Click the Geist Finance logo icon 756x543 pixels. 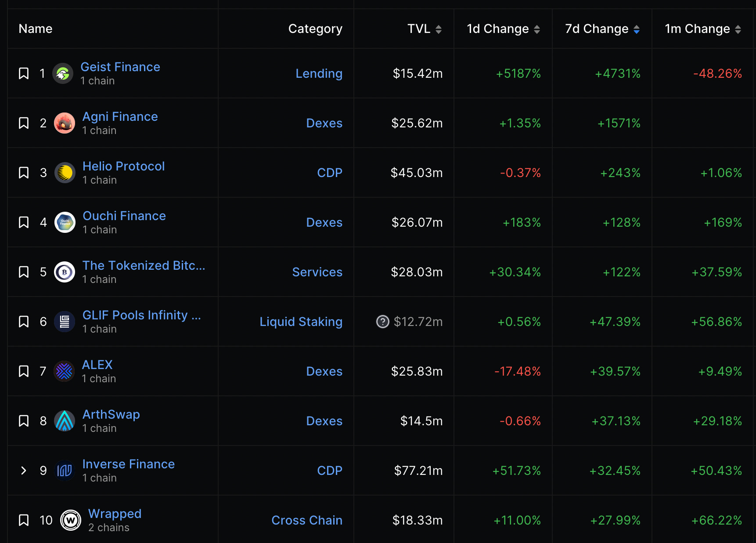(x=63, y=73)
